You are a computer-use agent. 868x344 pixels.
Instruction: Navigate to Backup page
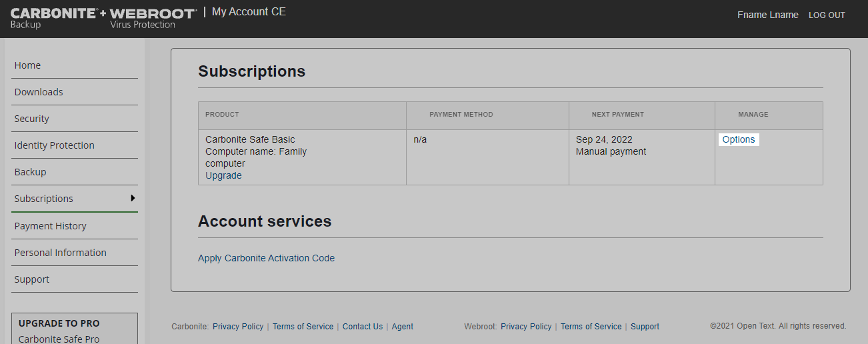pos(31,172)
